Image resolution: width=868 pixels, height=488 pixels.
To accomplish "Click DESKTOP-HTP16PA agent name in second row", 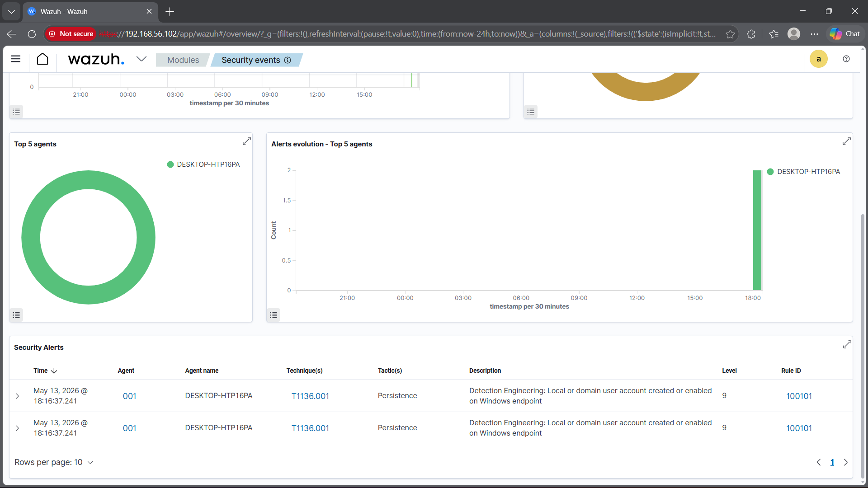I will [x=218, y=427].
